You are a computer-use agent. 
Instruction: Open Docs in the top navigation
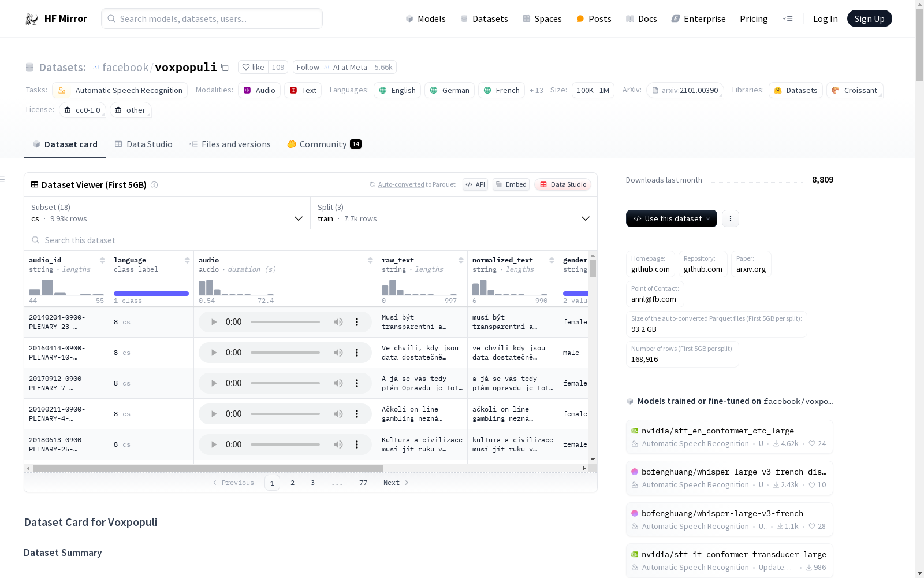[x=641, y=18]
